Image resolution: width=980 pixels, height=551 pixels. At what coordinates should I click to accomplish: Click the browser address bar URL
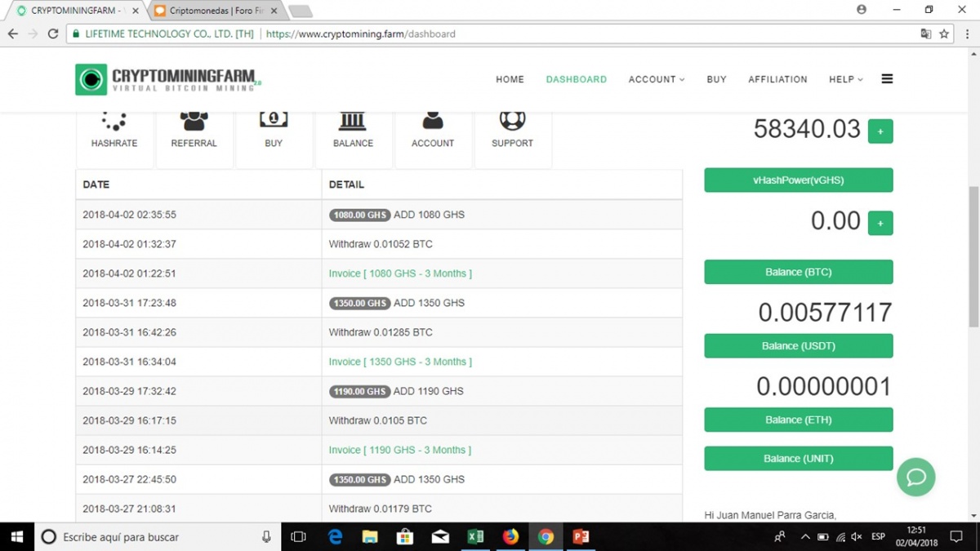pos(359,34)
